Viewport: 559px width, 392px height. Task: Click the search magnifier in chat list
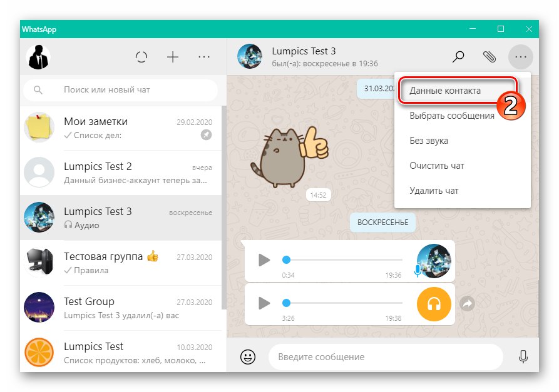[38, 90]
